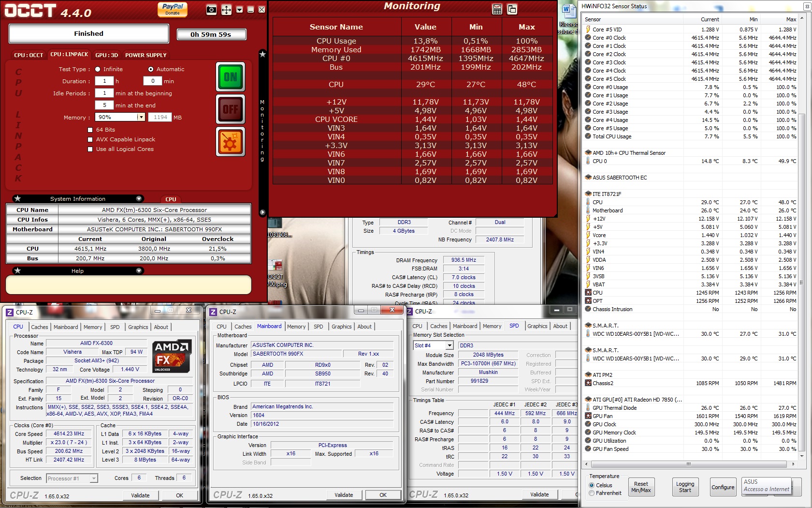Click the Duration hours input field
812x508 pixels.
pos(104,81)
